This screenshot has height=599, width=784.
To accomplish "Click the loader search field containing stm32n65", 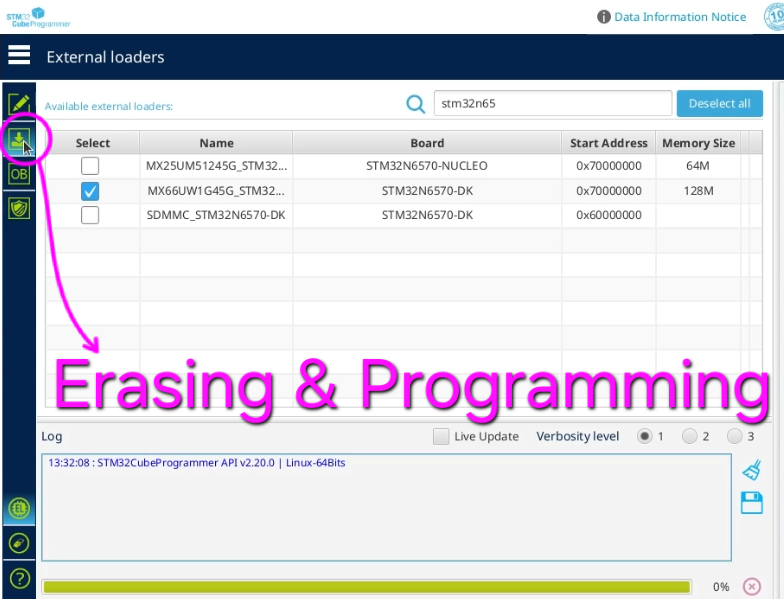I will tap(551, 104).
